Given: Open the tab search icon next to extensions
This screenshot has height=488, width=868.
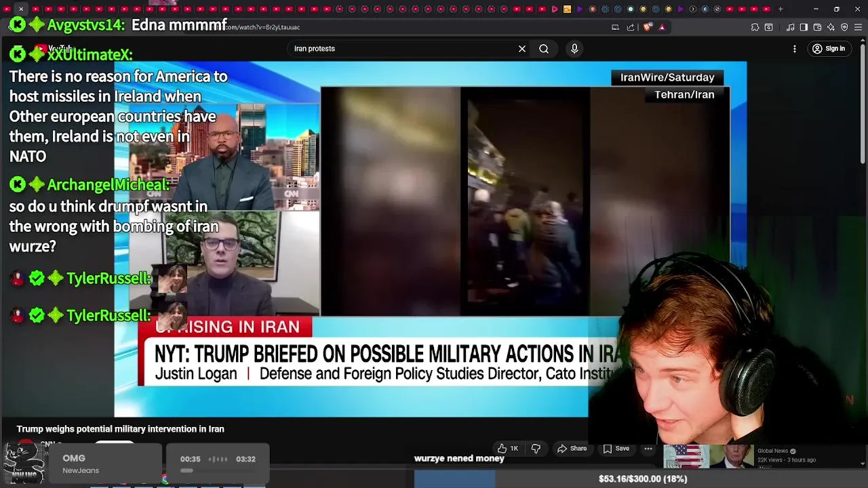Looking at the screenshot, I should [x=768, y=27].
